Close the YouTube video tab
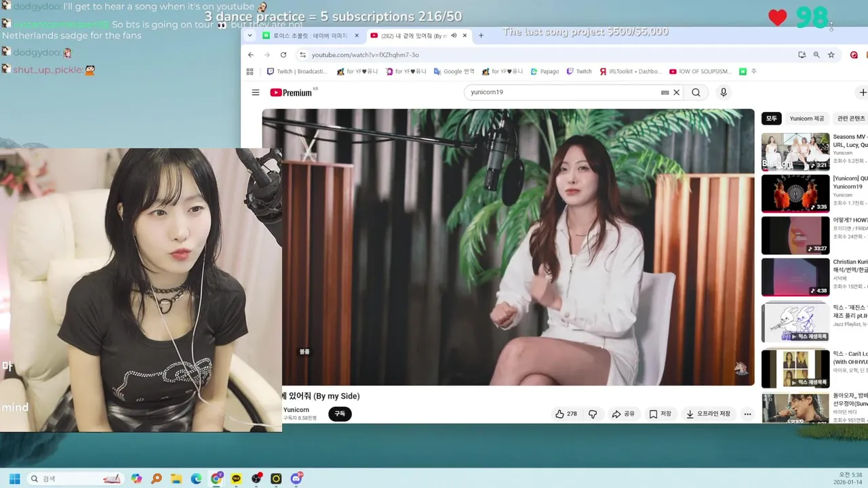Image resolution: width=868 pixels, height=488 pixels. 465,35
